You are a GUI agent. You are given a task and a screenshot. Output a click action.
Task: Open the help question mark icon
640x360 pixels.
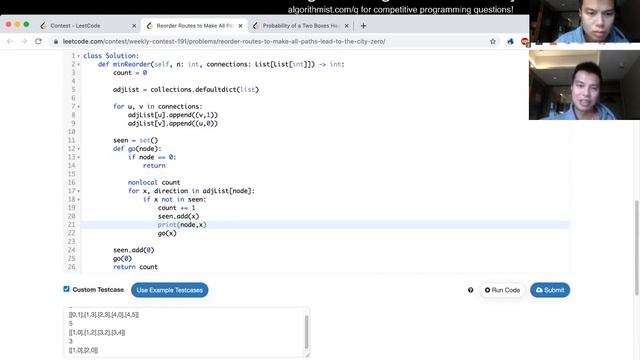coord(471,290)
